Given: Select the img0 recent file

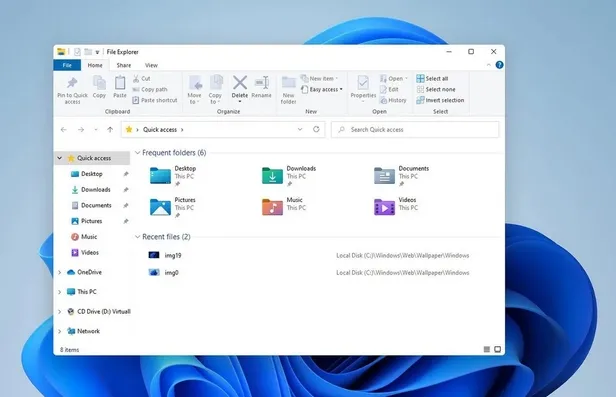Looking at the screenshot, I should 171,273.
